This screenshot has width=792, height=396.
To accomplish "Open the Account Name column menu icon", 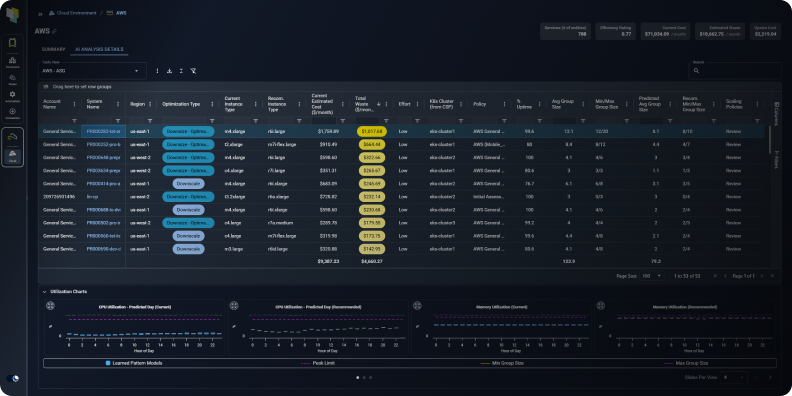I will [x=75, y=104].
